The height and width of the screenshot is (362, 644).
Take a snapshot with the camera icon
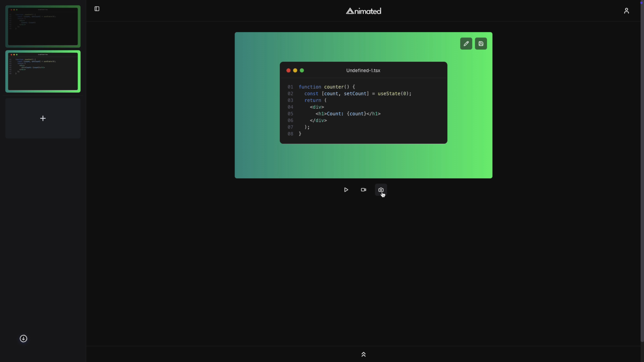(381, 190)
